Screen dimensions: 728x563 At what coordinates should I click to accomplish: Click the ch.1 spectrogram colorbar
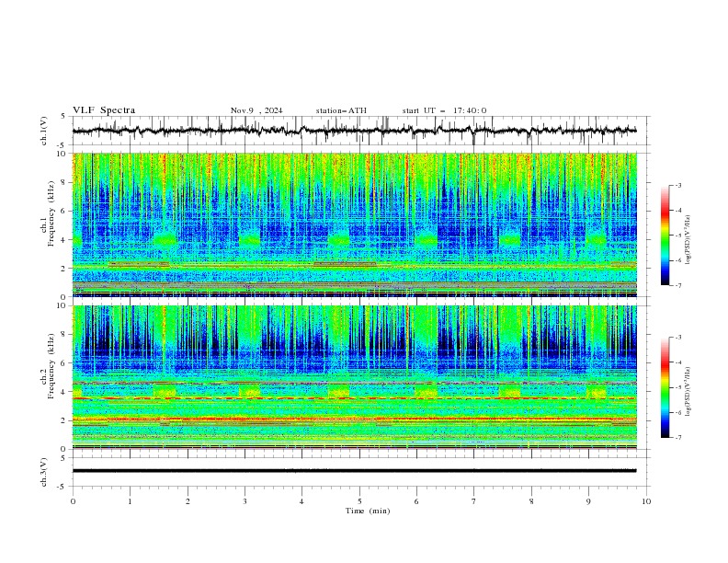[x=665, y=236]
